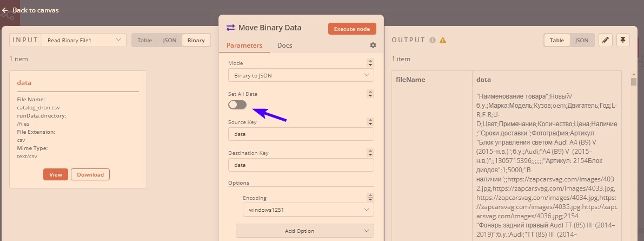644x241 pixels.
Task: Click the text/csv mime type value
Action: pyautogui.click(x=28, y=157)
